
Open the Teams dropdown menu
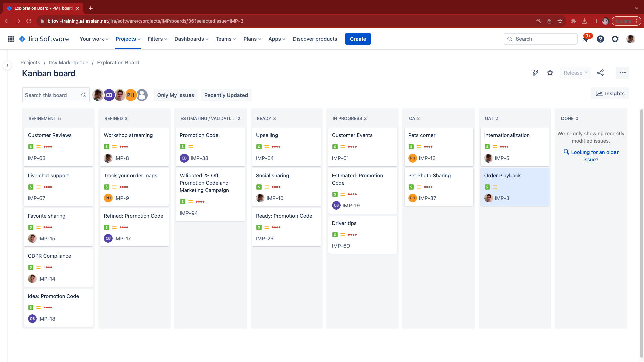tap(226, 39)
